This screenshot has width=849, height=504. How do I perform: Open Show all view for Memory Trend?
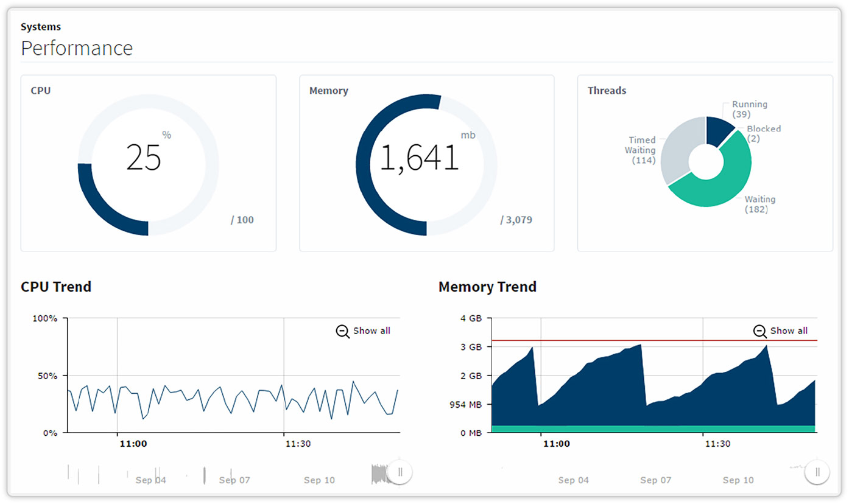coord(787,331)
